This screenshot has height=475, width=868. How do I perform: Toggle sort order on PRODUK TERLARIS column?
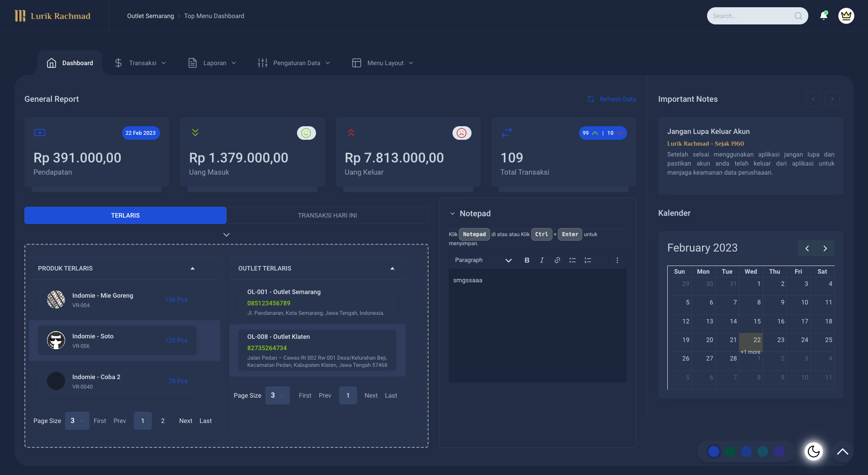coord(192,268)
